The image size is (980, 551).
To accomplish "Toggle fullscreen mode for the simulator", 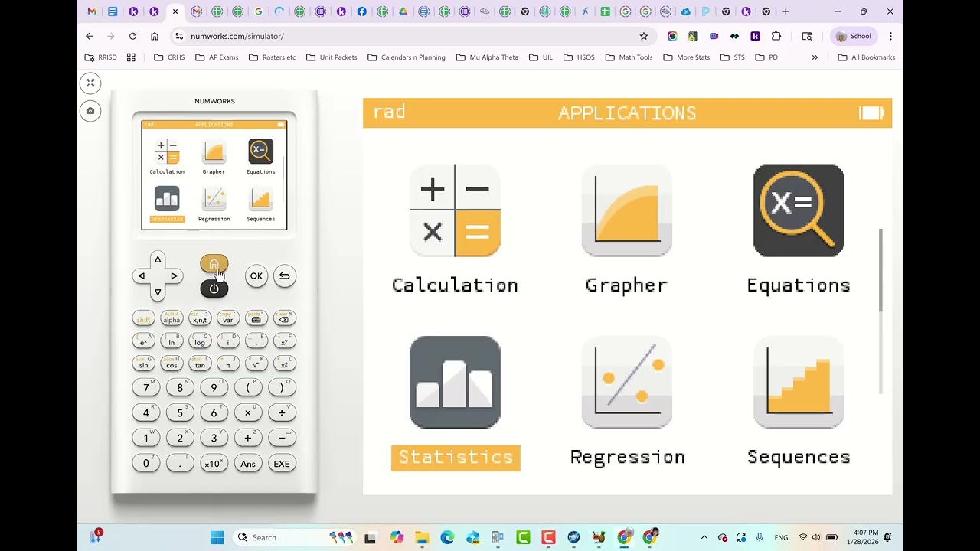I will click(x=90, y=83).
